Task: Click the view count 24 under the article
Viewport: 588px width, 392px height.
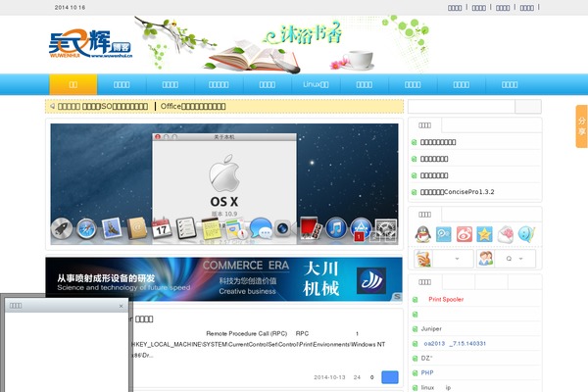Action: tap(357, 377)
